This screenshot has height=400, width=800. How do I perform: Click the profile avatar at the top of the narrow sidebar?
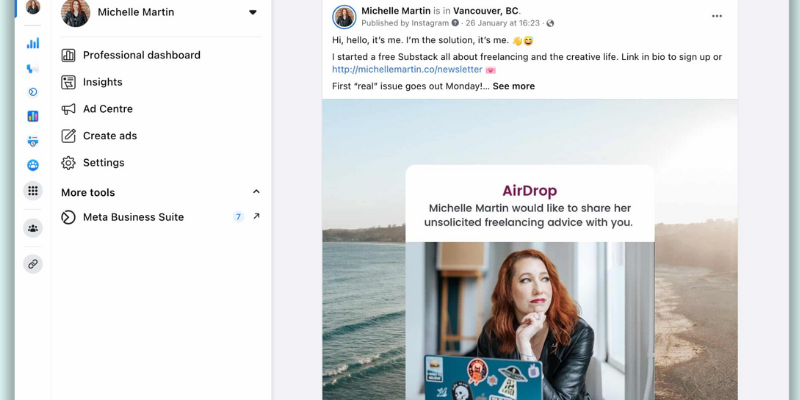pos(33,7)
